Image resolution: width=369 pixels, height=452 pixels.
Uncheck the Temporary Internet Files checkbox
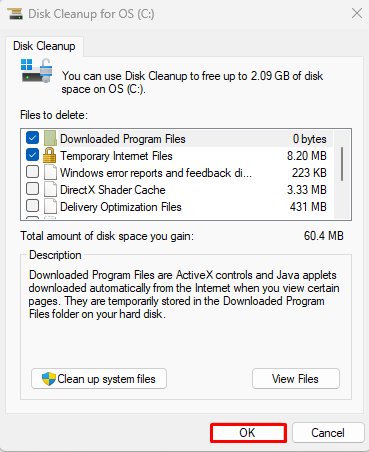tap(32, 155)
